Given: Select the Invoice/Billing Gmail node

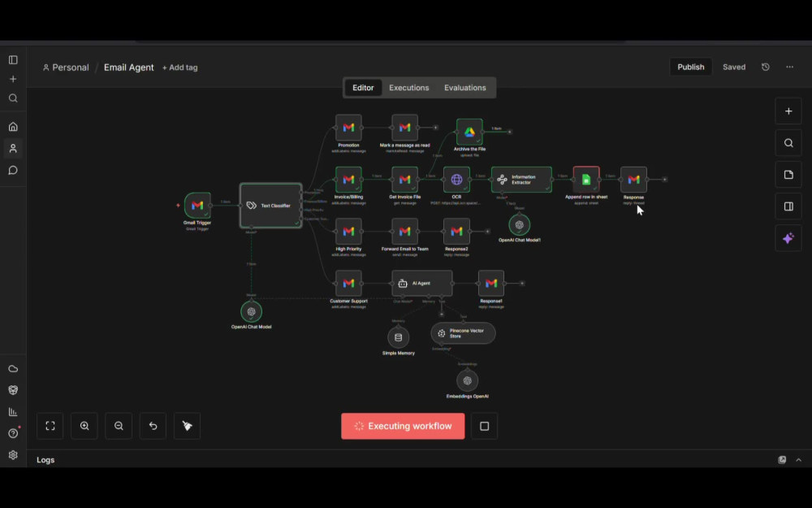Looking at the screenshot, I should [x=348, y=180].
